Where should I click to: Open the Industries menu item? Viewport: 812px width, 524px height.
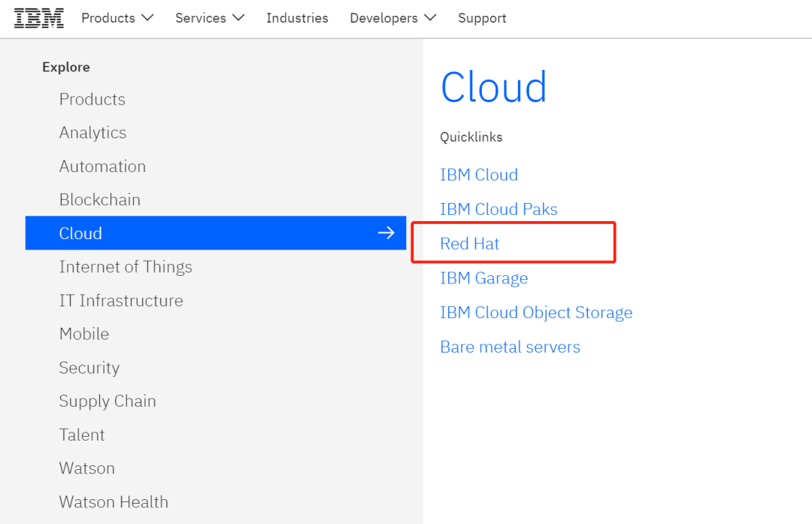pyautogui.click(x=297, y=18)
